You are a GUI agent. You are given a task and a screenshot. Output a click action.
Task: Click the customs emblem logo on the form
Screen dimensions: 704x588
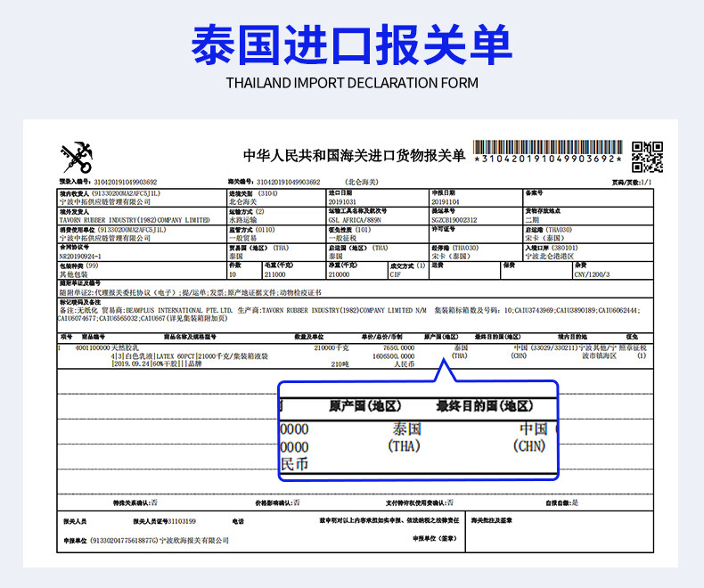pyautogui.click(x=77, y=156)
